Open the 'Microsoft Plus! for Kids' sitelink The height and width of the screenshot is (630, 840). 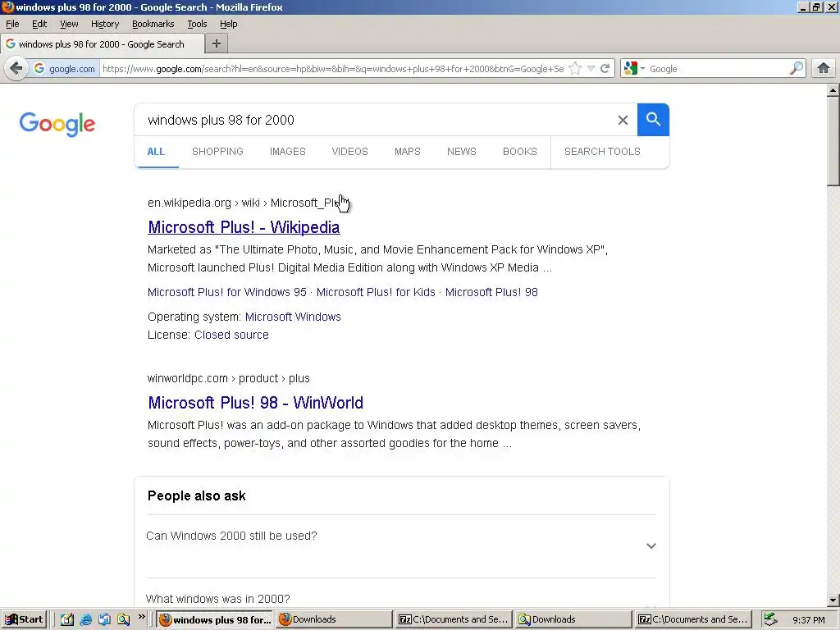click(x=376, y=292)
